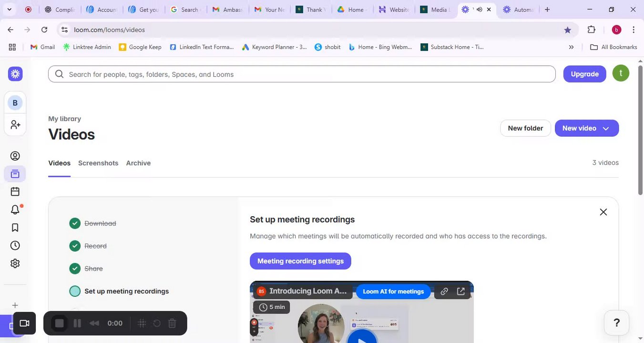The height and width of the screenshot is (343, 644).
Task: Copy link of Introducing Loom video
Action: (x=444, y=292)
